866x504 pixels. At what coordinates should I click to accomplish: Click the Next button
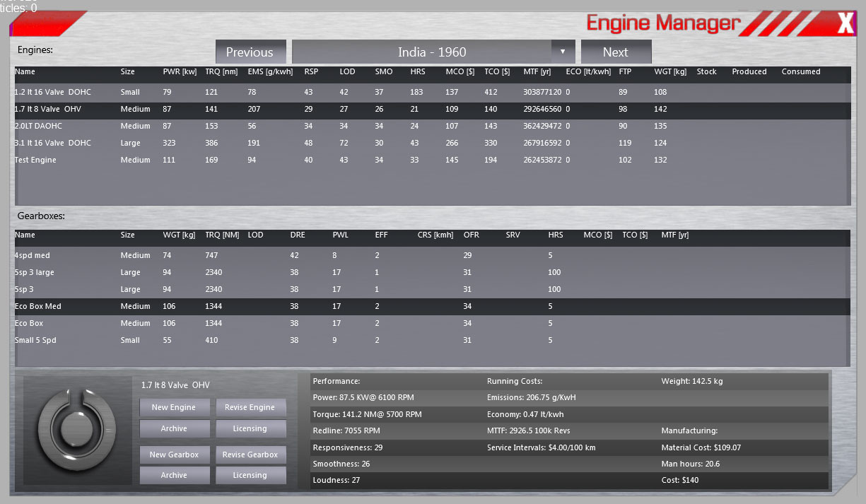616,52
